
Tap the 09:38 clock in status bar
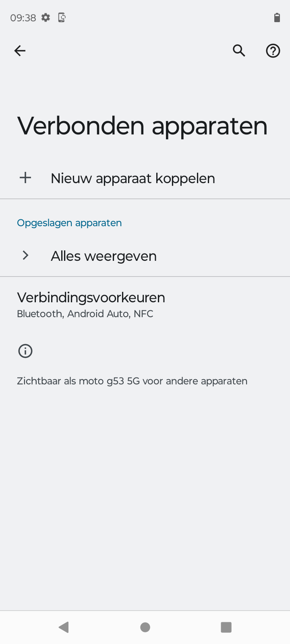click(23, 18)
